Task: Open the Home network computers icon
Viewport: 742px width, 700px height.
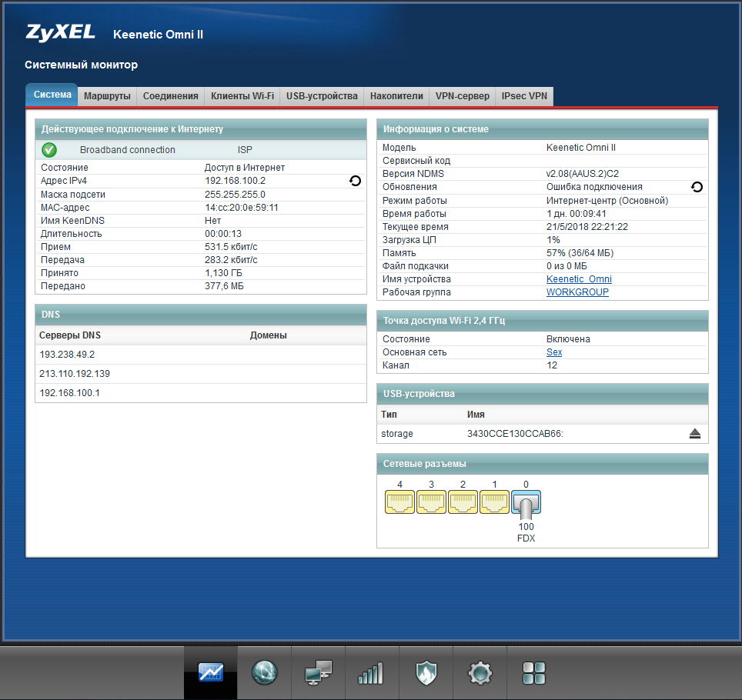Action: [319, 672]
